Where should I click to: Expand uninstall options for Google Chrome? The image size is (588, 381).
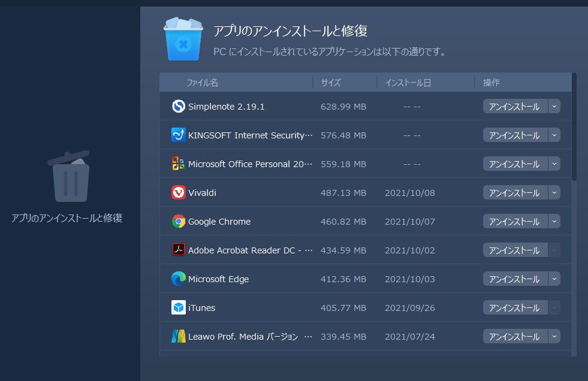coord(554,222)
